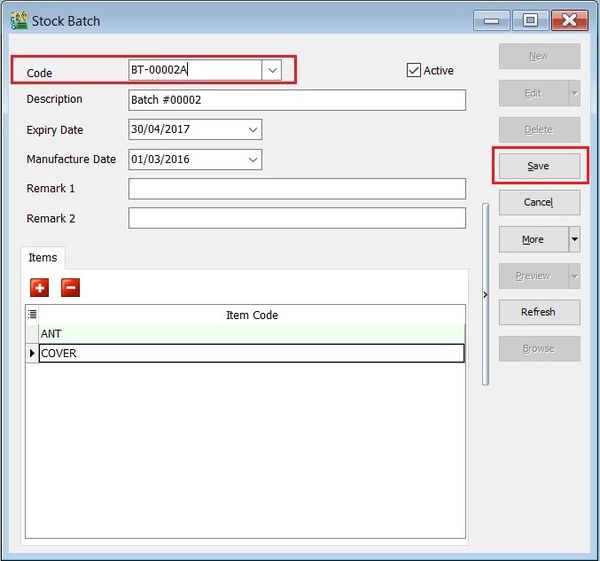Click the red minus remove item icon

click(71, 288)
